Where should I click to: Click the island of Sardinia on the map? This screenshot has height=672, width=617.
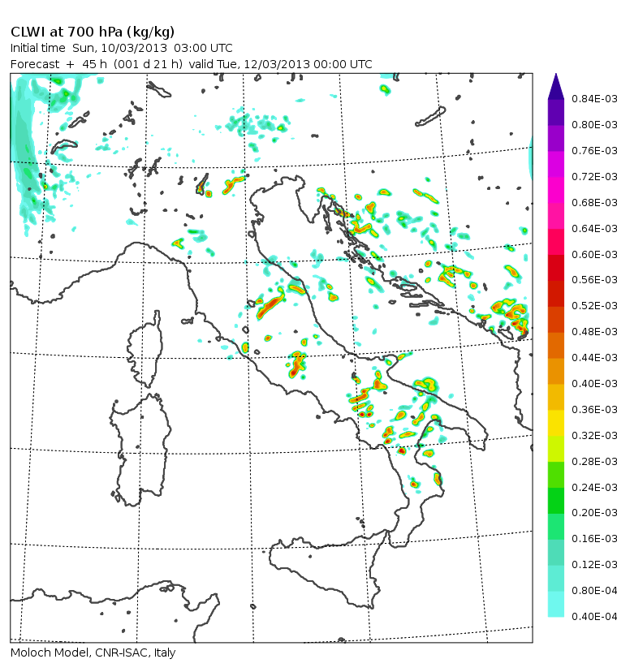click(x=141, y=450)
